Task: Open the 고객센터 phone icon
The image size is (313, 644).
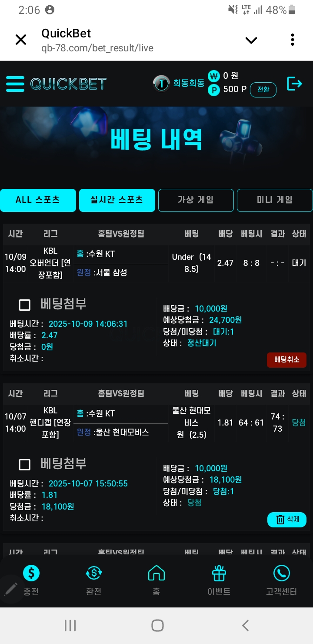Action: (281, 574)
